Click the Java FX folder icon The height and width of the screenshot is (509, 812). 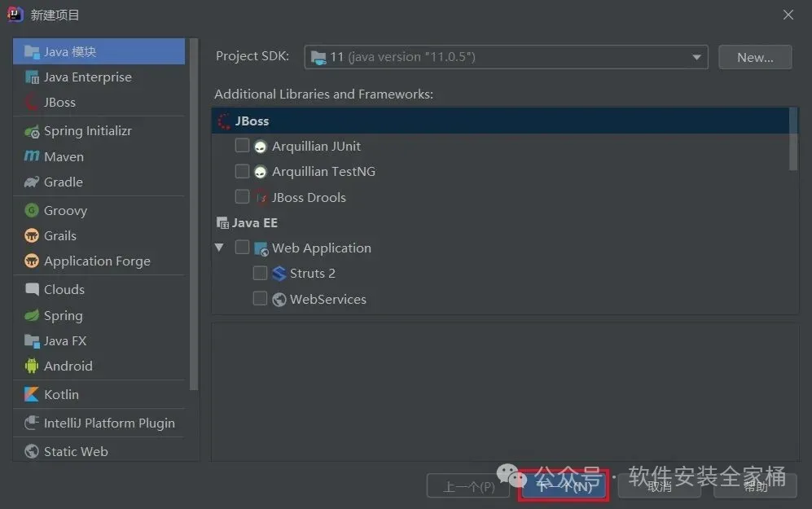pyautogui.click(x=32, y=340)
